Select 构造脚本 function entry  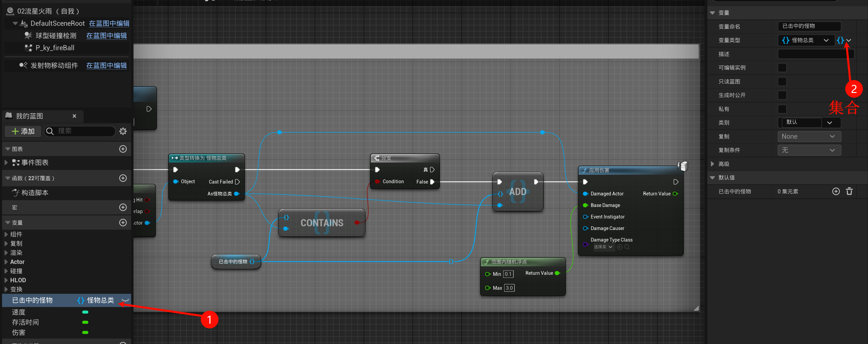pos(35,193)
